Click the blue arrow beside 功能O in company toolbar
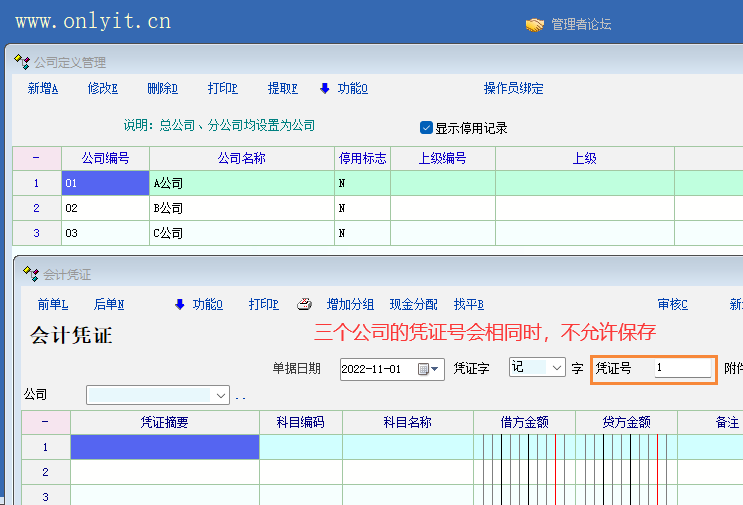Screen dimensions: 743x505 click(324, 88)
